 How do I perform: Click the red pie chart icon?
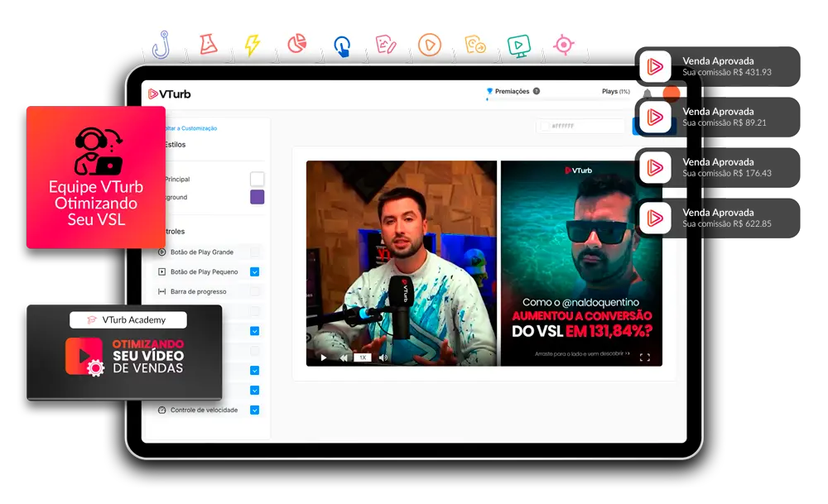click(x=297, y=44)
